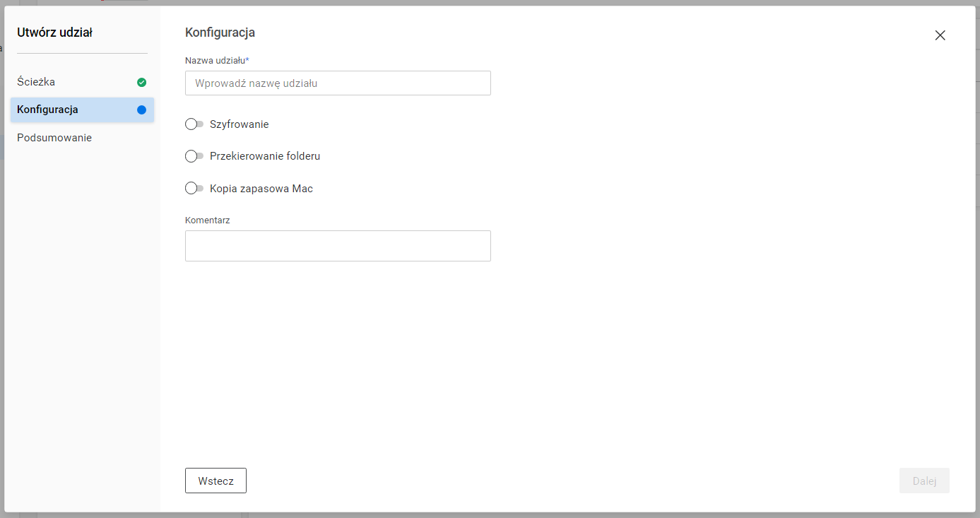980x518 pixels.
Task: Toggle the Kopia zapasowa Mac switch
Action: coord(194,189)
